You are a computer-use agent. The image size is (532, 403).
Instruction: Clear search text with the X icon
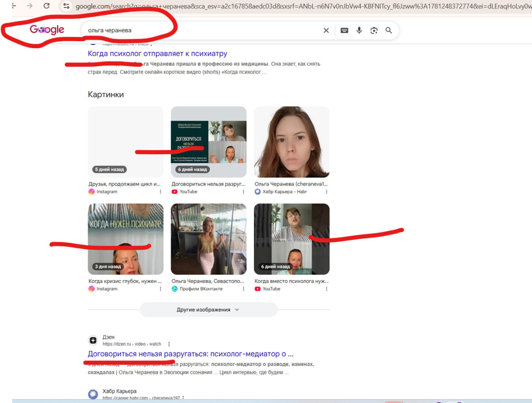coord(326,30)
